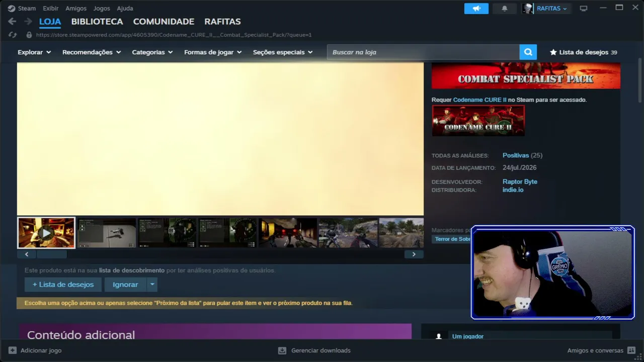The width and height of the screenshot is (644, 362).
Task: Expand the Recomendações dropdown
Action: (92, 52)
